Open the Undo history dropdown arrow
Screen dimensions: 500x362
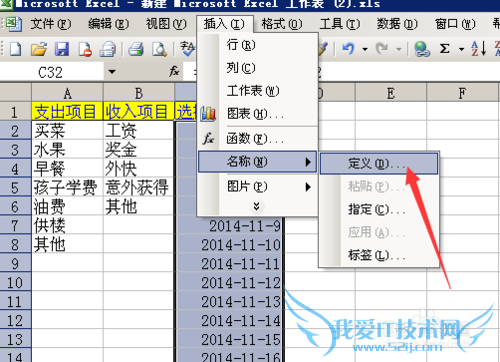tap(365, 49)
